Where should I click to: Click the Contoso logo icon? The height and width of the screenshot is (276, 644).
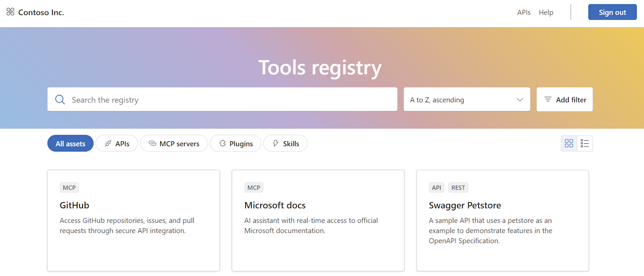pyautogui.click(x=10, y=12)
